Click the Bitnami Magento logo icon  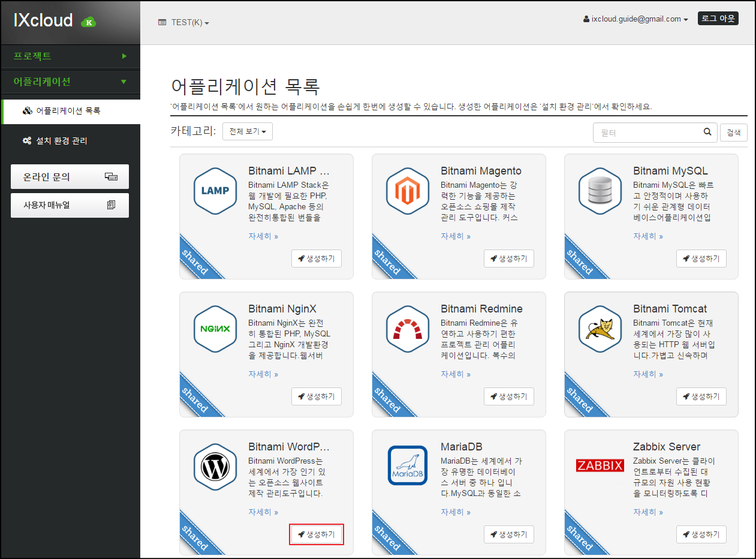point(408,191)
